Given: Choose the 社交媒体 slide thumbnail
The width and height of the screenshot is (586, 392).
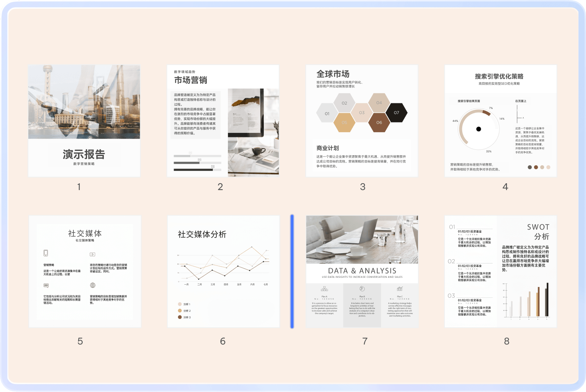Looking at the screenshot, I should click(85, 271).
